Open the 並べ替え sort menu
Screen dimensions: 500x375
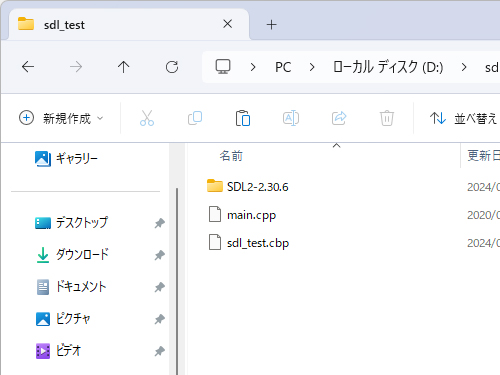pos(464,118)
